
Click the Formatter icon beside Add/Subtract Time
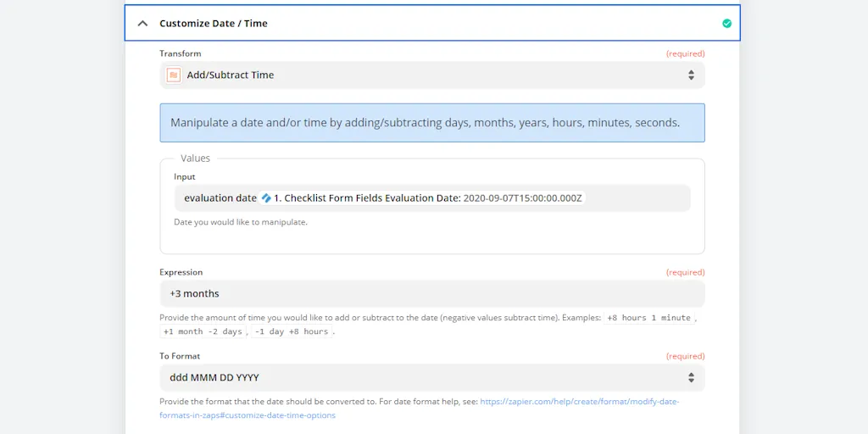coord(174,75)
